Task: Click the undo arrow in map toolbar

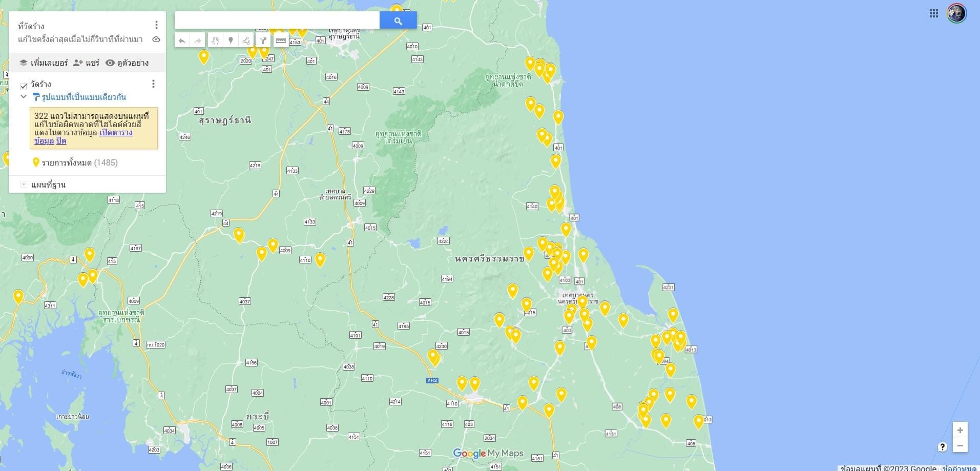Action: click(182, 40)
